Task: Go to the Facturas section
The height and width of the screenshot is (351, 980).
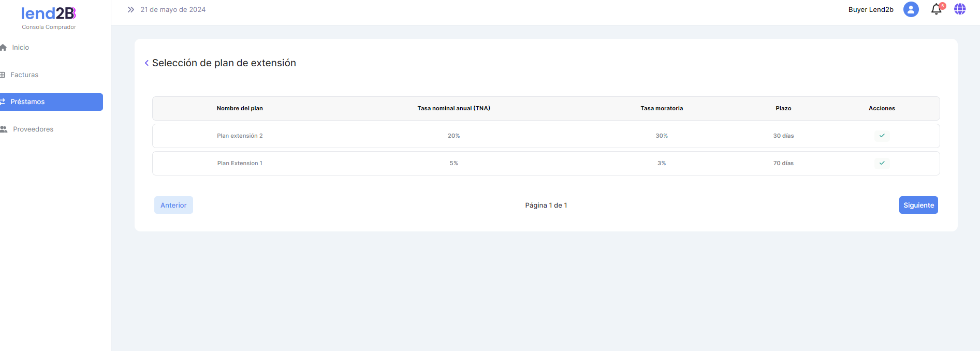Action: [x=24, y=75]
